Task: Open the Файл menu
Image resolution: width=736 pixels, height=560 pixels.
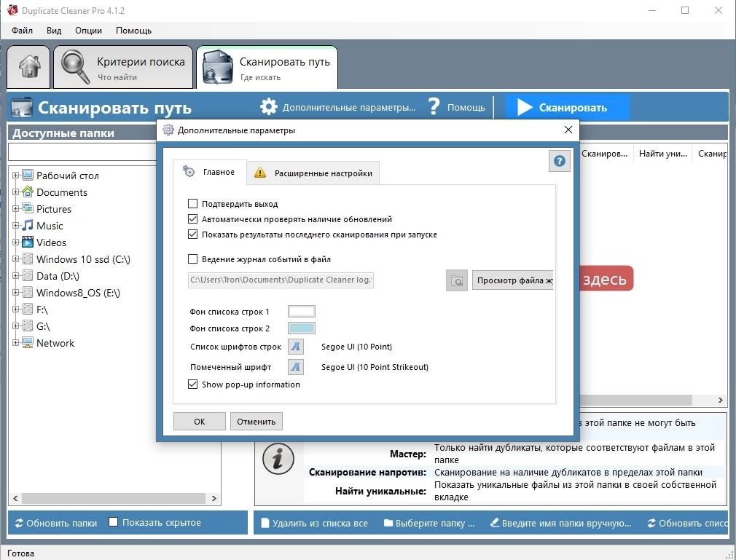Action: pos(22,31)
